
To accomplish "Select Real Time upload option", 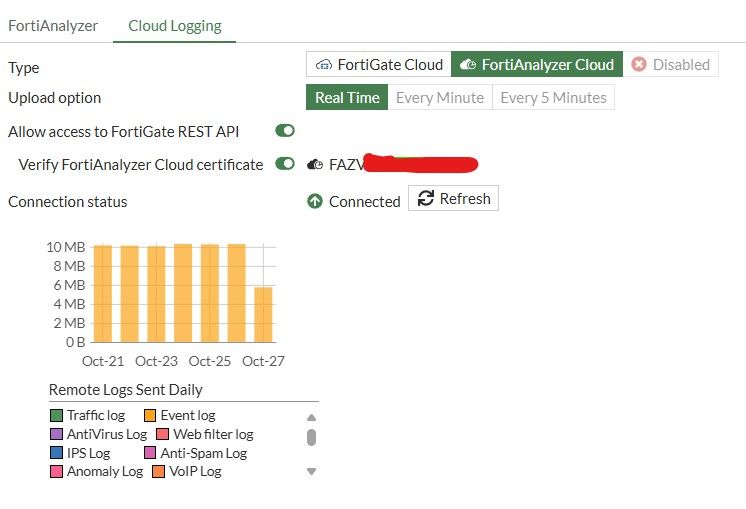I will [x=347, y=98].
